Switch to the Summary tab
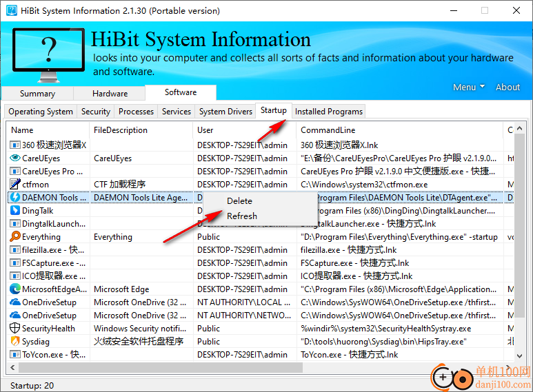This screenshot has height=392, width=533. point(37,94)
